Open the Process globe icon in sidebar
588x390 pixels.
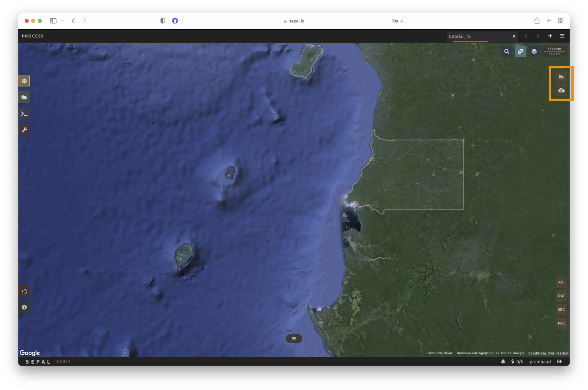point(24,81)
